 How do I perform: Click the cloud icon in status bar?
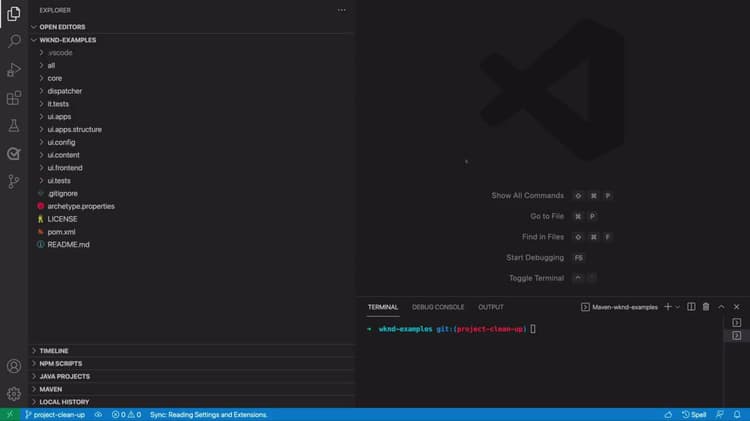[668, 415]
